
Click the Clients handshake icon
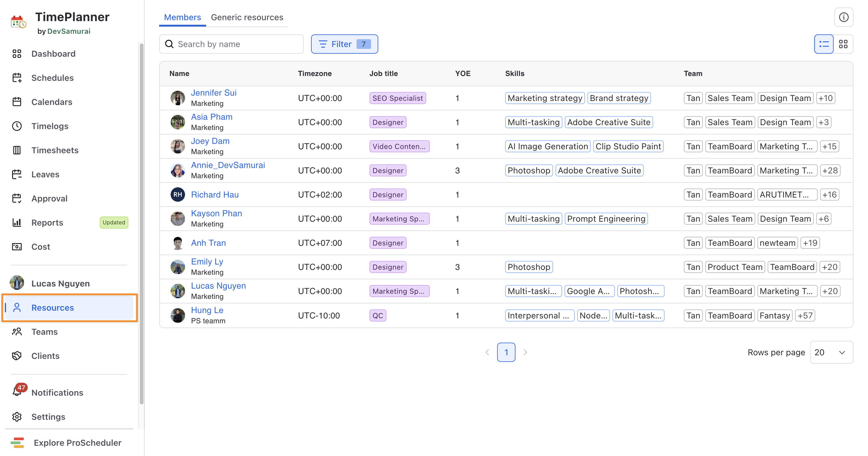(x=17, y=356)
